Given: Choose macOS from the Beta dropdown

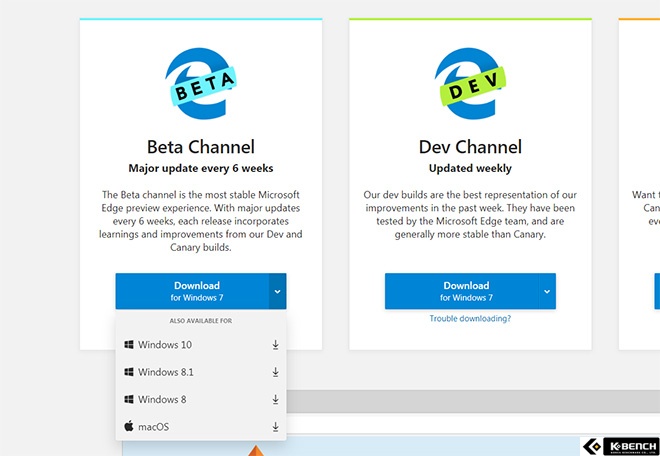Looking at the screenshot, I should coord(201,427).
